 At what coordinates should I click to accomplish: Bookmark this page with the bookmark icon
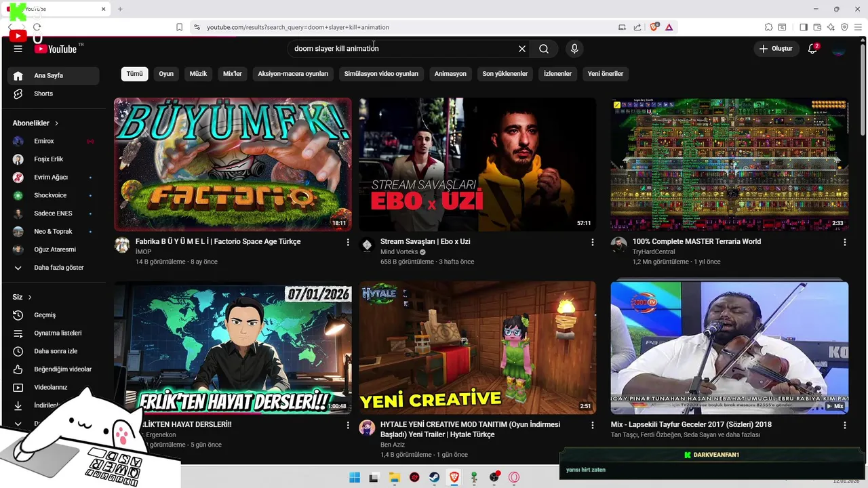[179, 27]
